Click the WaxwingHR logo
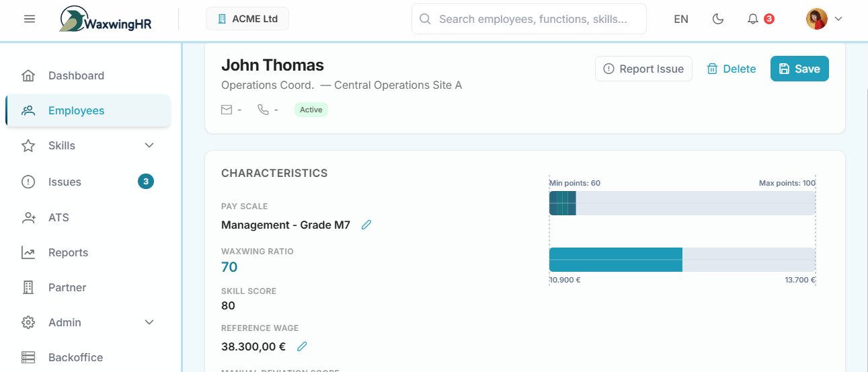The width and height of the screenshot is (868, 372). [x=106, y=20]
